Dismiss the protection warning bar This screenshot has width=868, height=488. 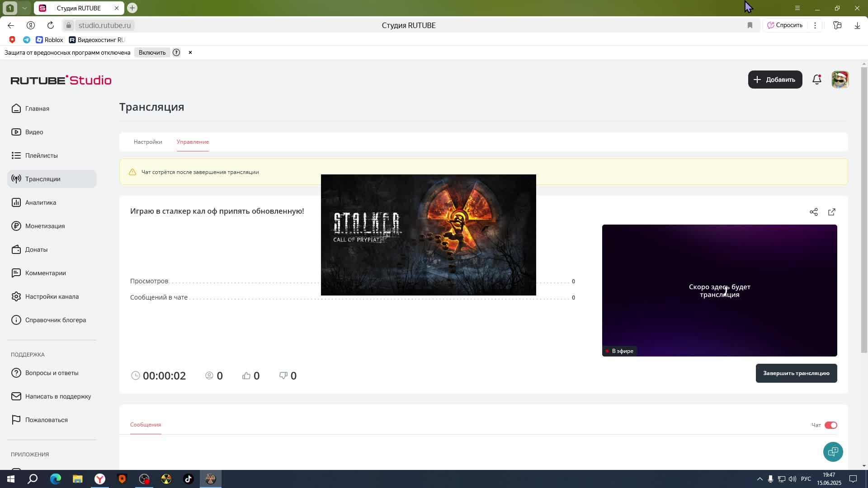(190, 52)
